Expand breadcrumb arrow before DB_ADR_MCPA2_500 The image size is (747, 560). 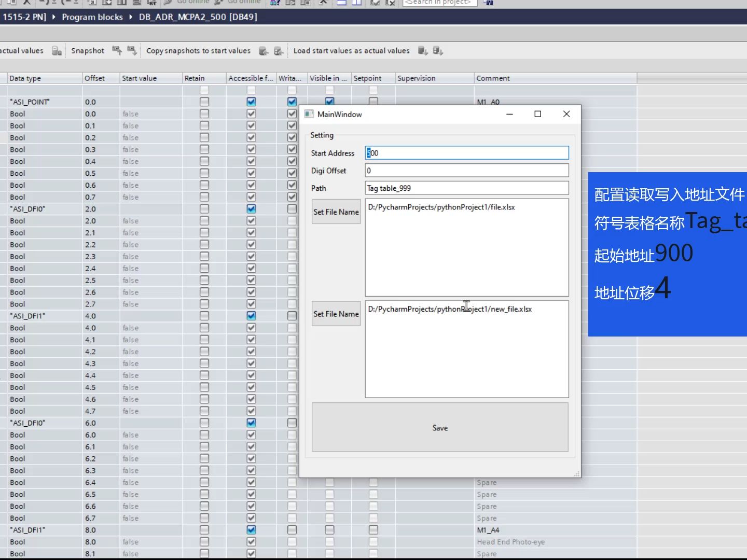pos(131,17)
